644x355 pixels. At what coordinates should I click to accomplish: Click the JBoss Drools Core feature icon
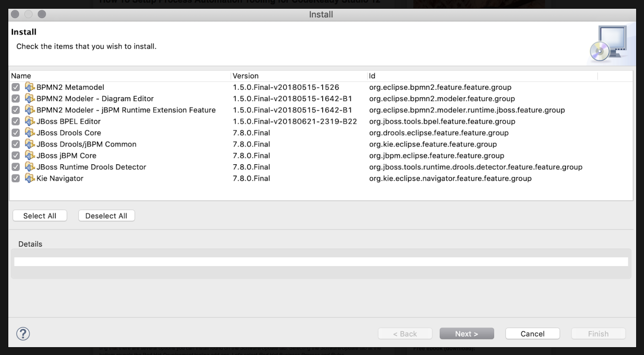30,132
